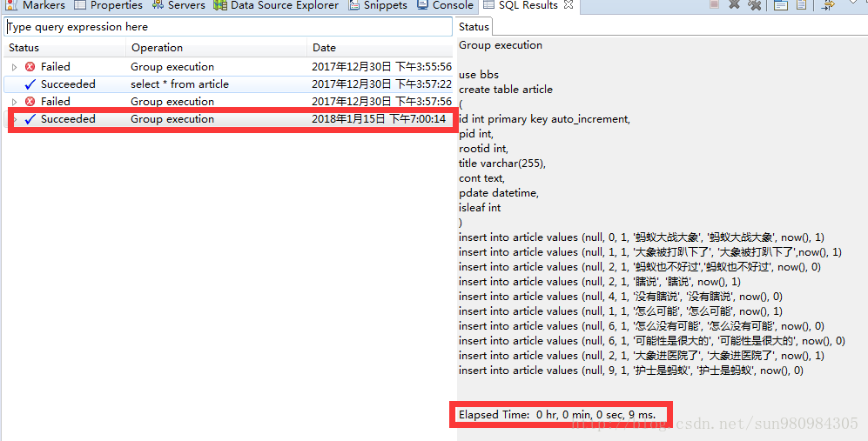Viewport: 868px width, 441px height.
Task: Select 'select * from article' operation cell
Action: click(179, 84)
